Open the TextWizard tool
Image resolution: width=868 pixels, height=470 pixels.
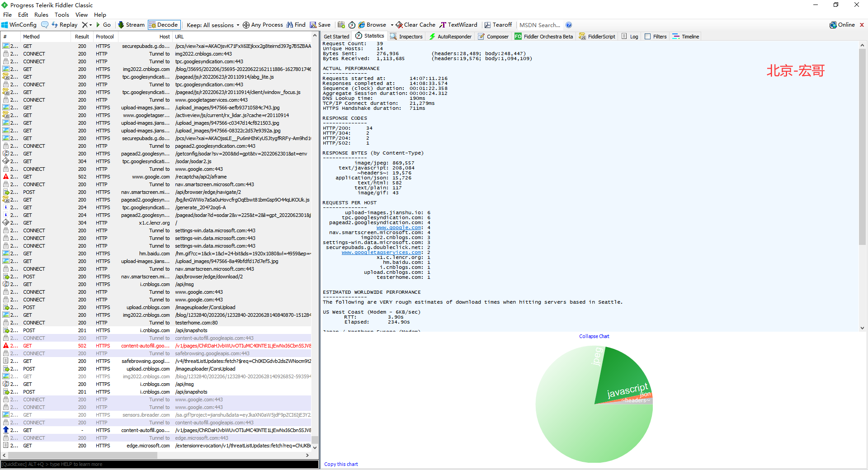pyautogui.click(x=458, y=25)
